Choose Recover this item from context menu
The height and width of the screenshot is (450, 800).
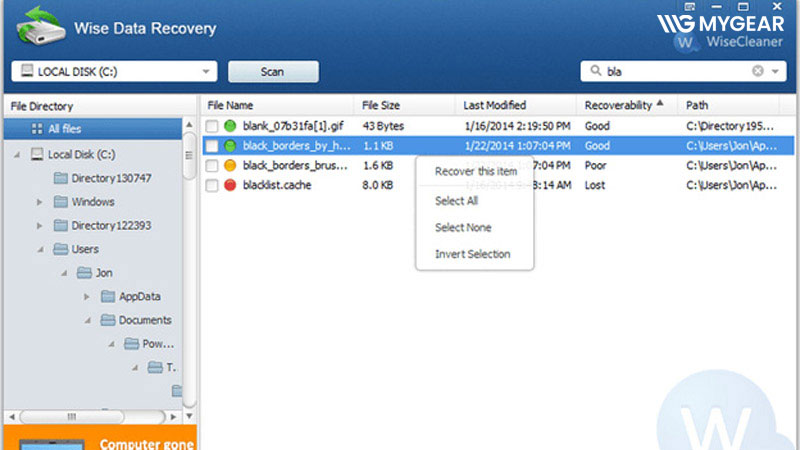(473, 171)
